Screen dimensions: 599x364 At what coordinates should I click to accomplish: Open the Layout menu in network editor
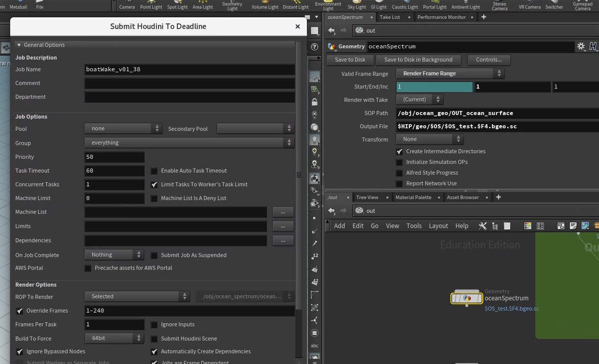438,226
